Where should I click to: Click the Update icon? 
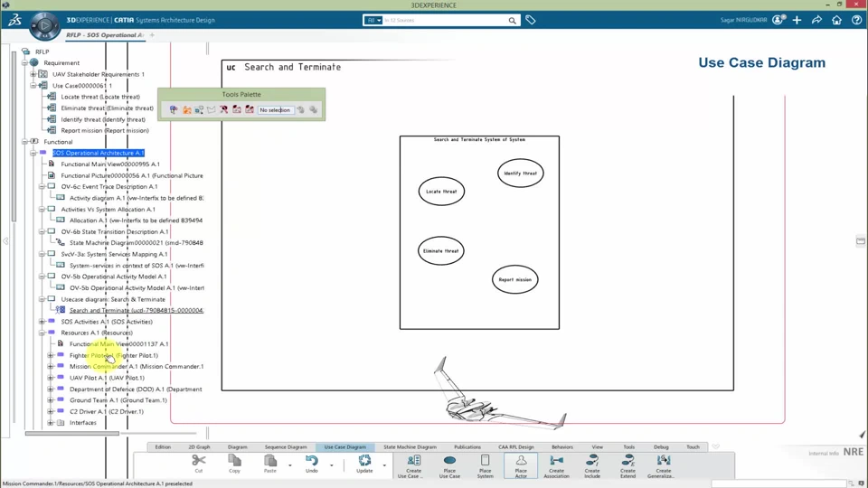(x=364, y=460)
